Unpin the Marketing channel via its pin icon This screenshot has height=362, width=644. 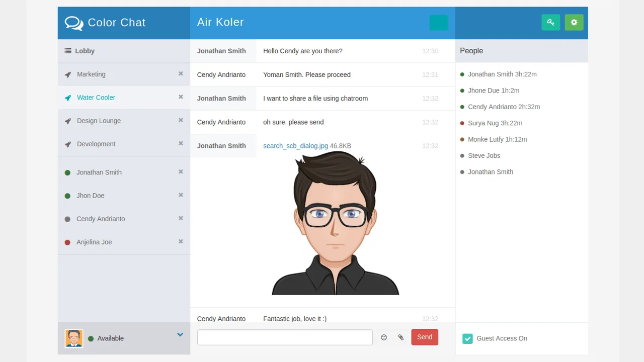coord(67,74)
